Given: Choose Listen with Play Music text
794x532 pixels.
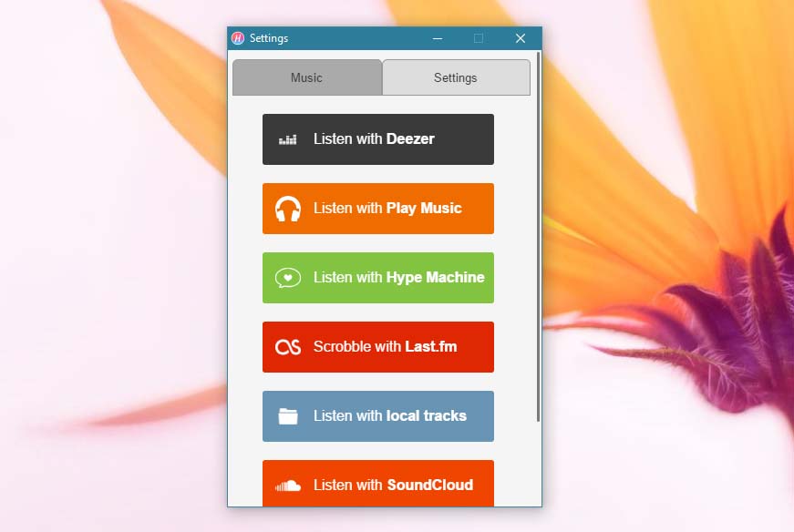Looking at the screenshot, I should coord(387,209).
